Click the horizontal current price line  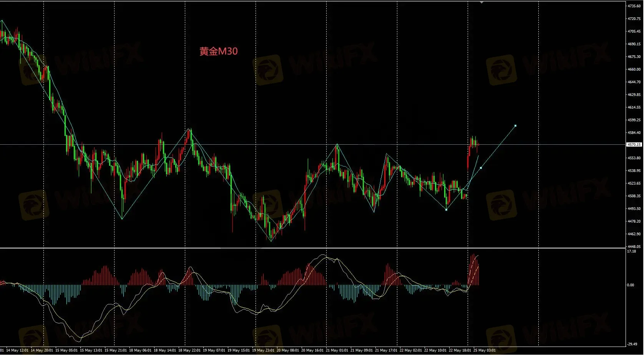313,145
